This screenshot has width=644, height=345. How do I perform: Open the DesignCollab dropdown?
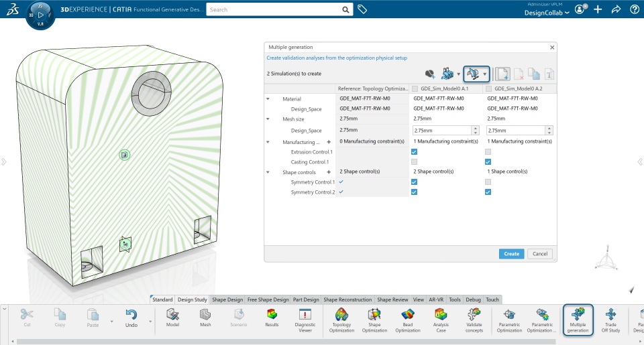point(547,13)
